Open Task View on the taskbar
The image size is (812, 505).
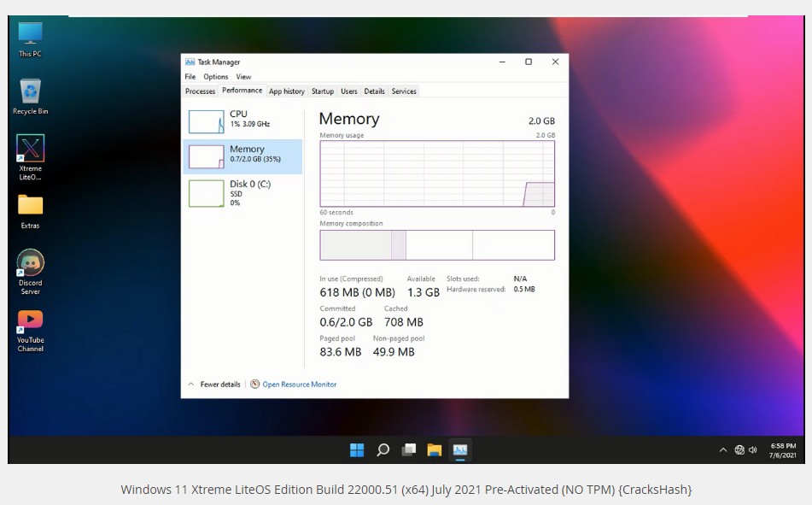409,449
